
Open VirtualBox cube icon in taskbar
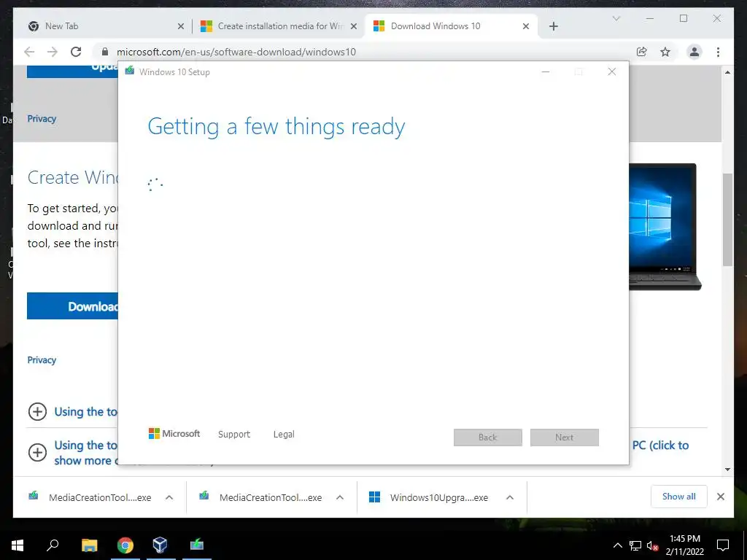[160, 545]
